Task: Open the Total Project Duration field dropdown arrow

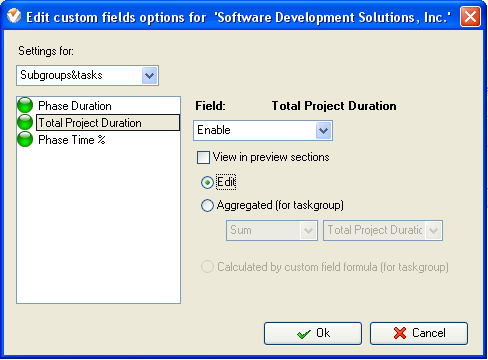Action: coord(433,230)
